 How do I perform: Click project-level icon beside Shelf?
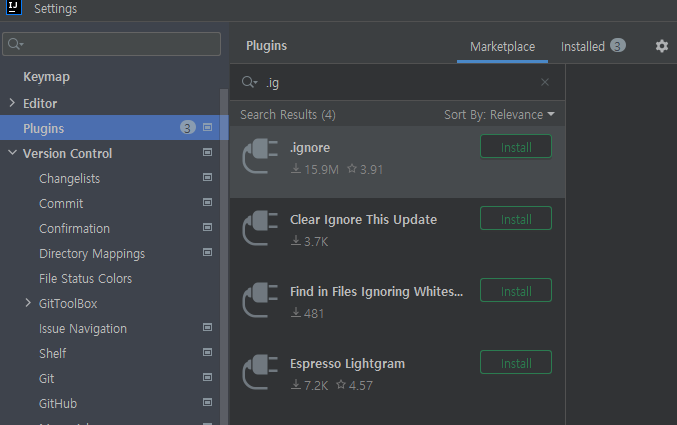pos(207,352)
